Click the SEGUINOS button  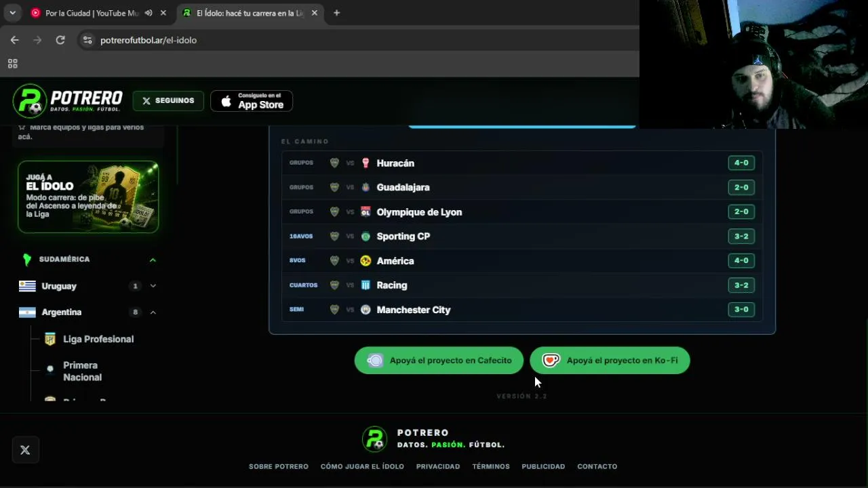pos(168,100)
